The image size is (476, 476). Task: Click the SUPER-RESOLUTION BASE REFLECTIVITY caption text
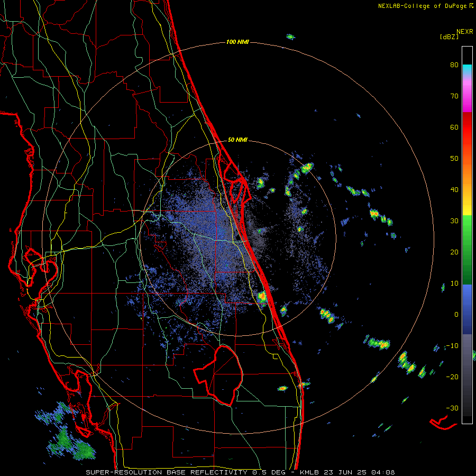pos(167,472)
